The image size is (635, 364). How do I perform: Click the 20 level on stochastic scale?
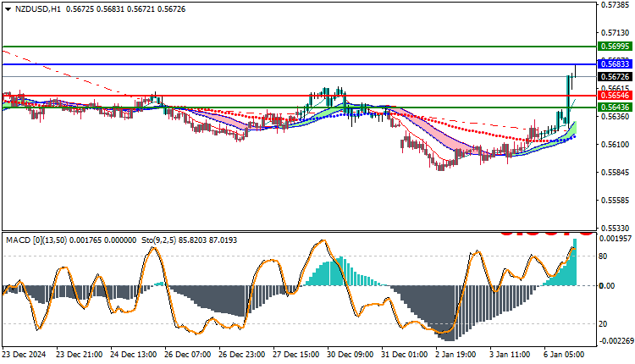(x=603, y=324)
